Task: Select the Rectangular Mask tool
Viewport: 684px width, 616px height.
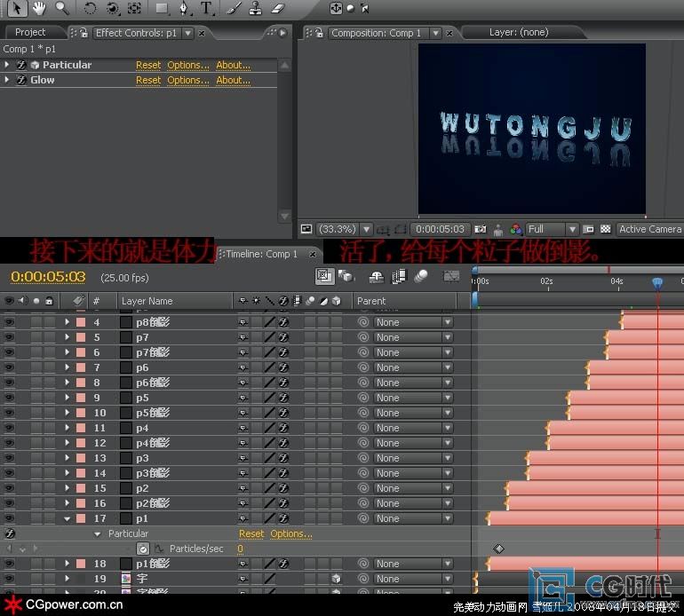Action: click(162, 8)
